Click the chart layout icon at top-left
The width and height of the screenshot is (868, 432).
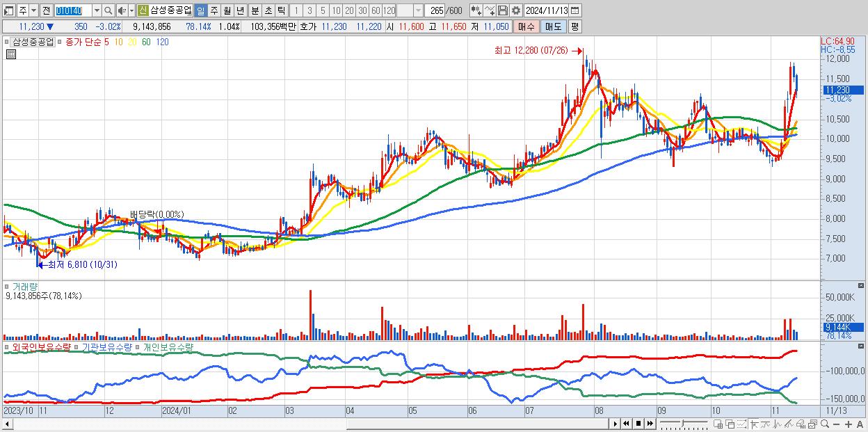coord(8,10)
